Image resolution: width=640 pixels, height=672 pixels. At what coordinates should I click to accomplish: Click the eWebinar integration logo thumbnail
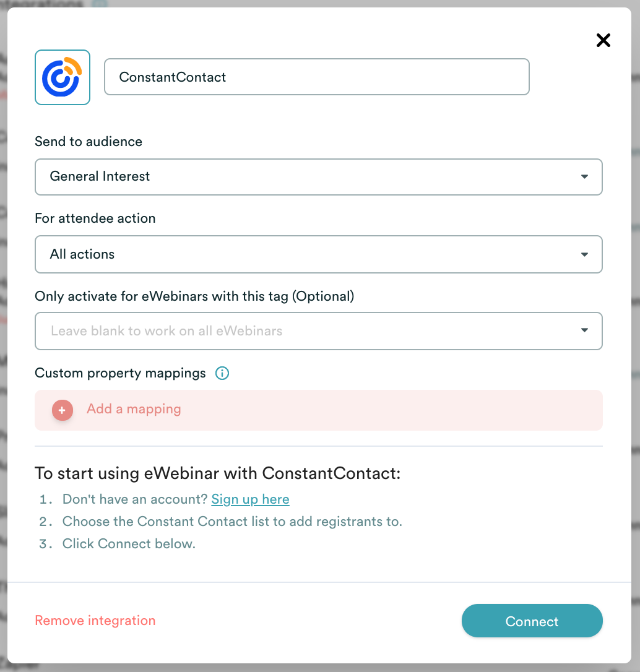pyautogui.click(x=62, y=77)
